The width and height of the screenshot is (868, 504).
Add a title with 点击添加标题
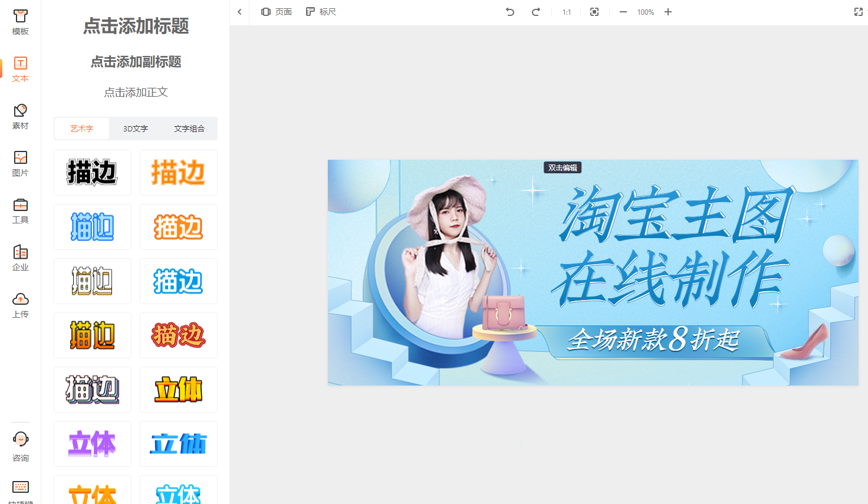[136, 26]
